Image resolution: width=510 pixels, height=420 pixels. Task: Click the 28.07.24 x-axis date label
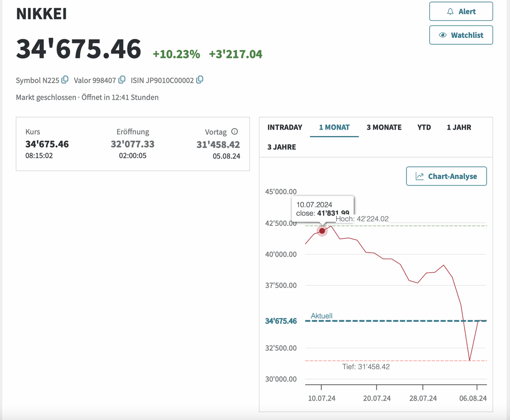(x=423, y=398)
